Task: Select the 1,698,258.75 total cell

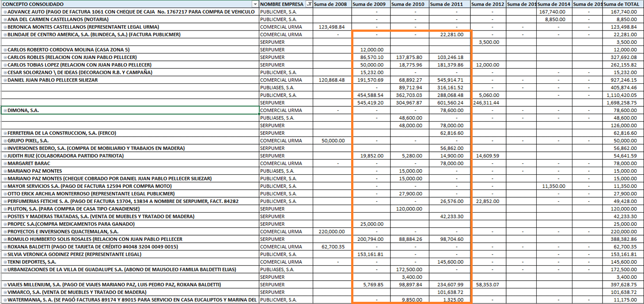Action: pos(621,103)
